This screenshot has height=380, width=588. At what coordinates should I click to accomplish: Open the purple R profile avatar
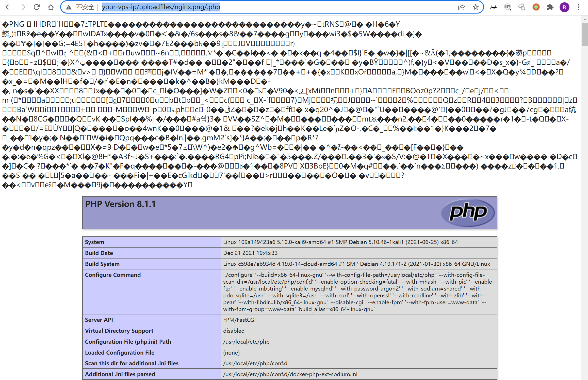pyautogui.click(x=564, y=7)
